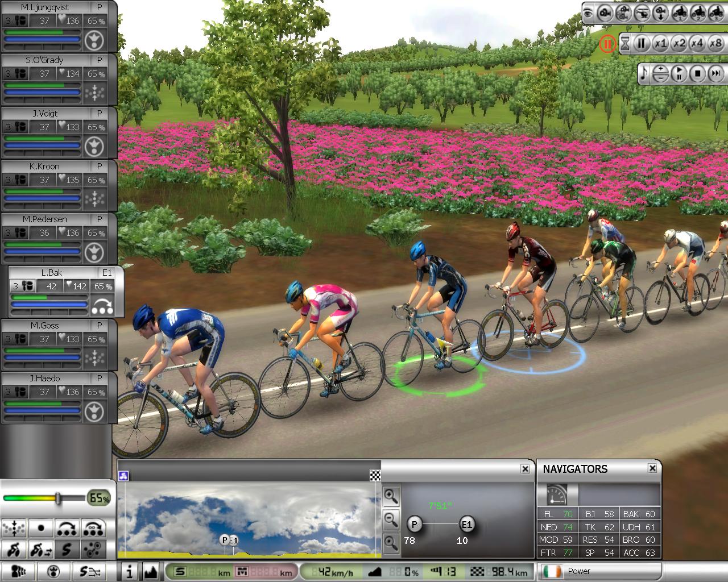Screen dimensions: 728x582
Task: Select the P peloton group marker
Action: pos(414,525)
